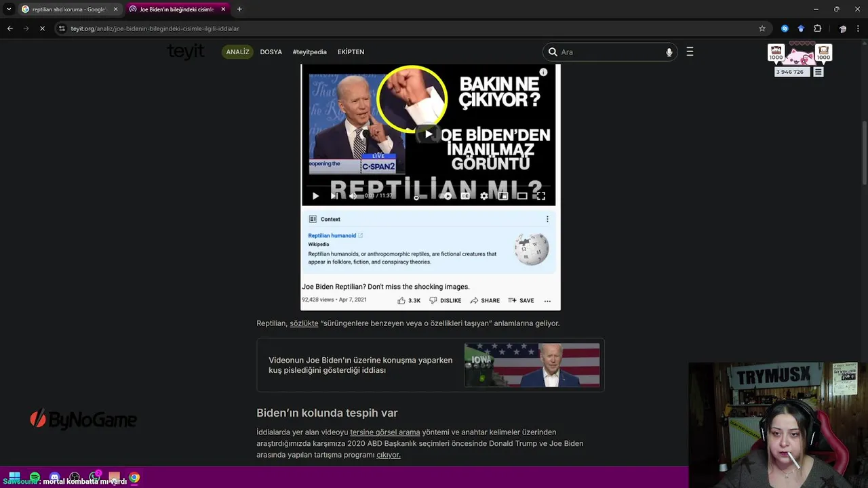Viewport: 868px width, 488px height.
Task: Click the SHARE button
Action: 485,300
